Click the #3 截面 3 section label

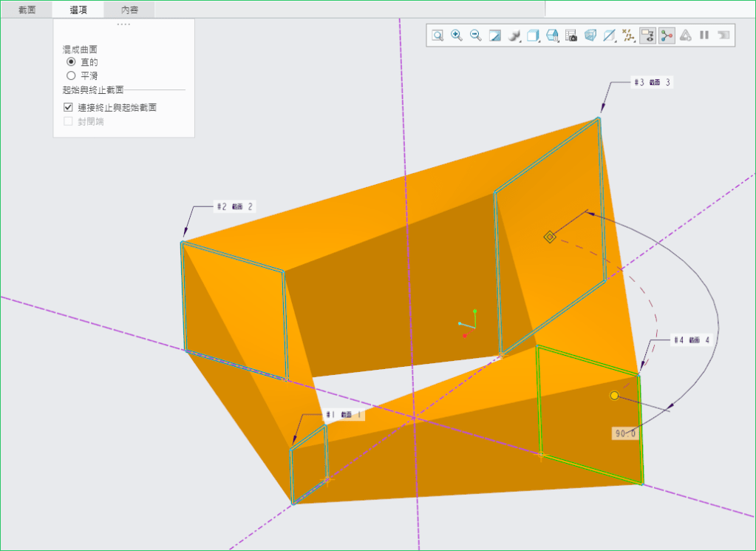click(x=651, y=83)
